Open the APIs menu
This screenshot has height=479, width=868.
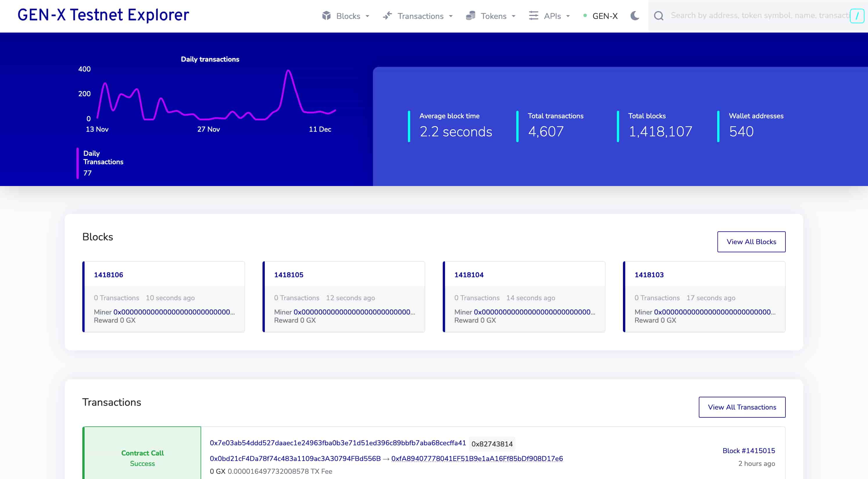click(x=550, y=16)
